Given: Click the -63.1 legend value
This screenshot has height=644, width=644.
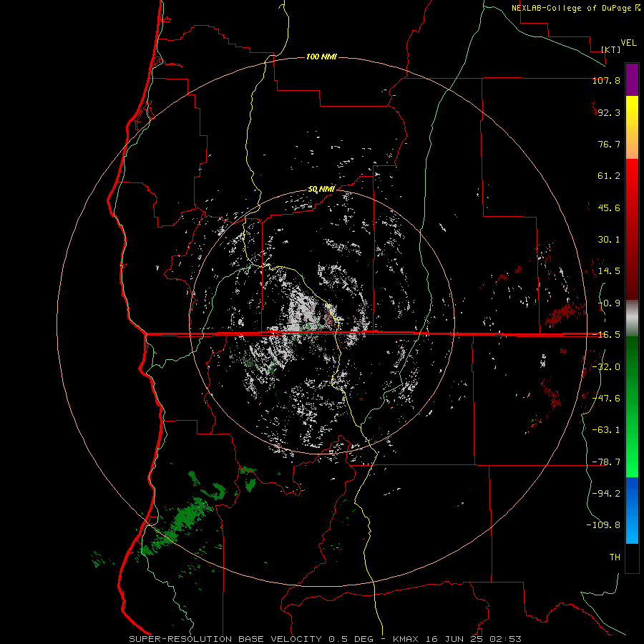Looking at the screenshot, I should pyautogui.click(x=606, y=430).
